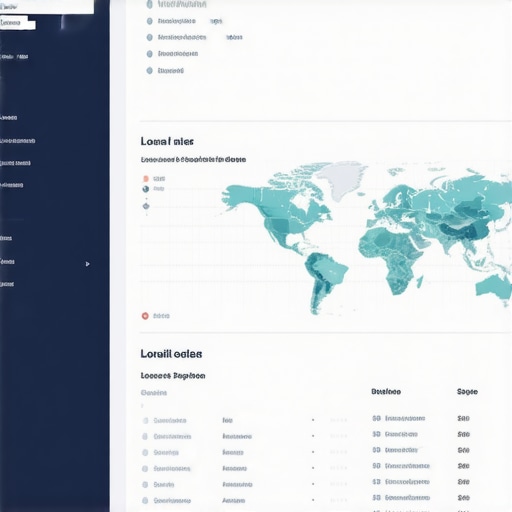Select the dark globe legend icon beside the map
Viewport: 512px width, 512px height.
[146, 189]
